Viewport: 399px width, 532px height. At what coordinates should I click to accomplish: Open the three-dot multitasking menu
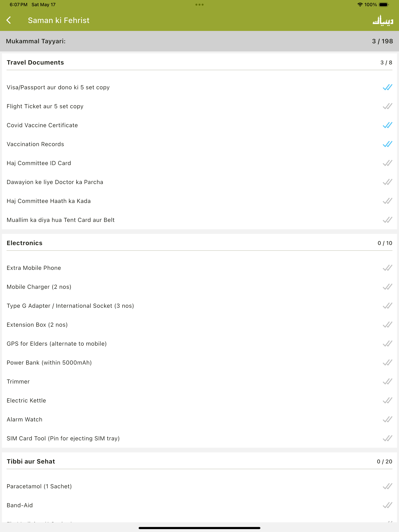pos(199,5)
